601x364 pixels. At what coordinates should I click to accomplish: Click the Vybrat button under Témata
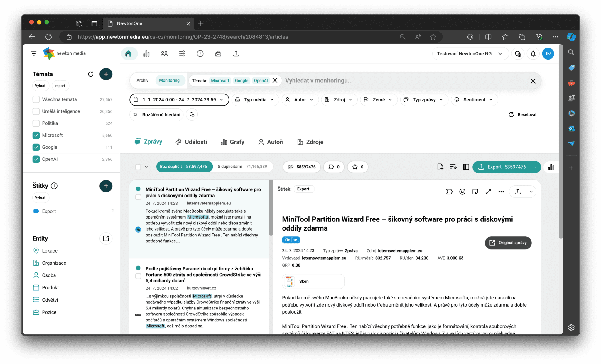[x=40, y=86]
